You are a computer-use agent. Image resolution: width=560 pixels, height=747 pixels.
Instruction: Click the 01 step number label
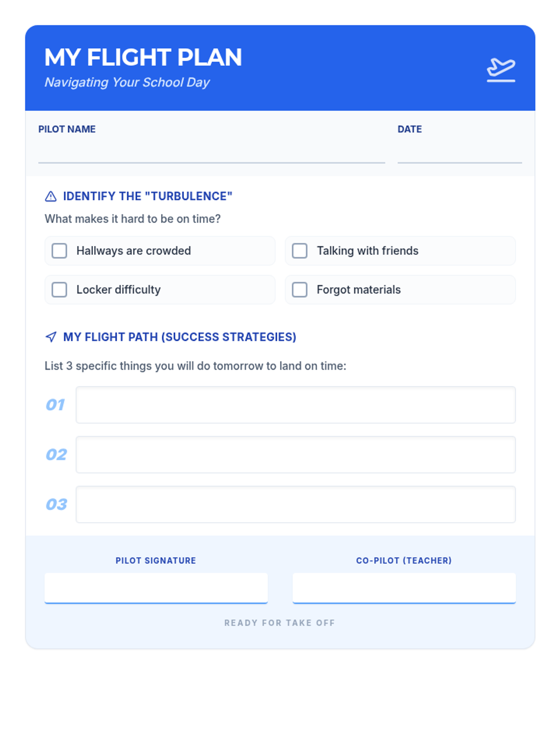56,405
